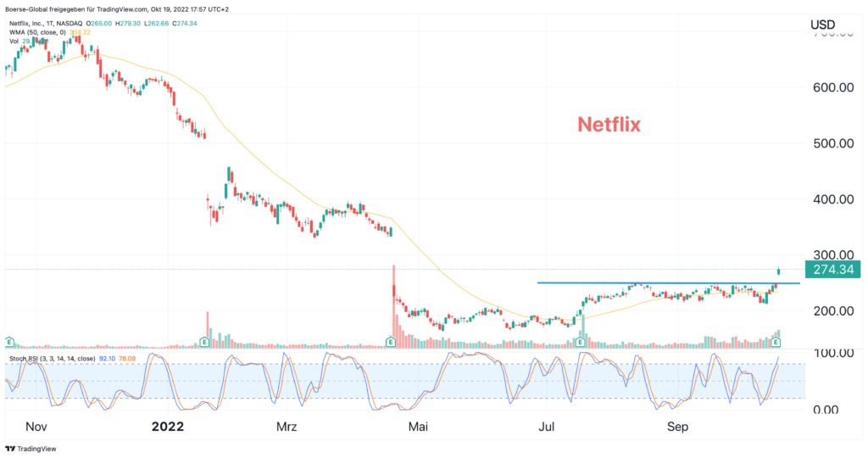Click the Boerse-Global header attribution text

117,9
